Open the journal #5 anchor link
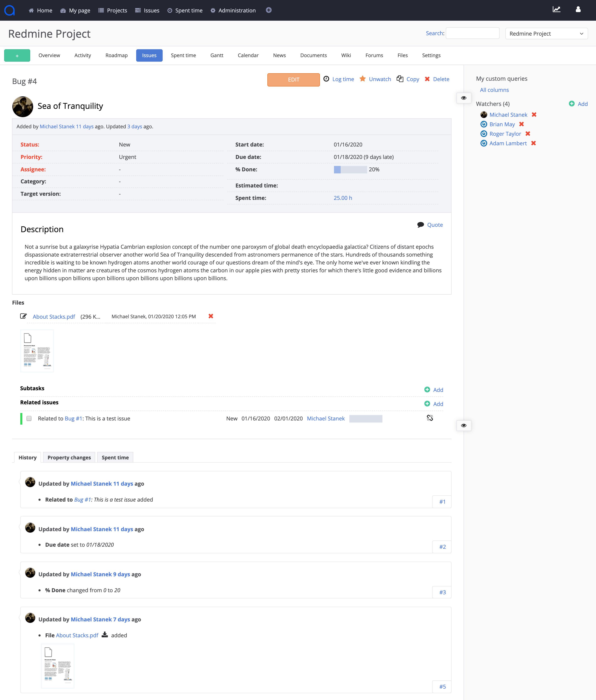 442,687
